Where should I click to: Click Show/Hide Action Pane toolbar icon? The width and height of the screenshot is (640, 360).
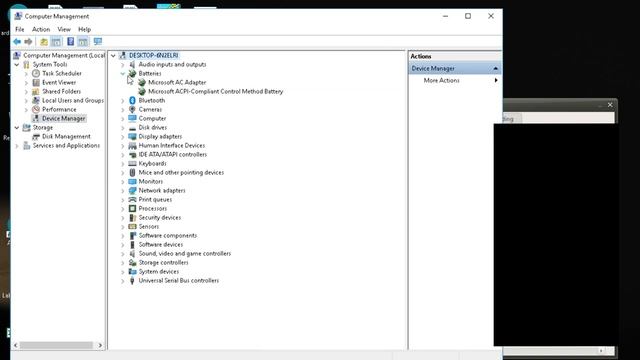click(83, 42)
